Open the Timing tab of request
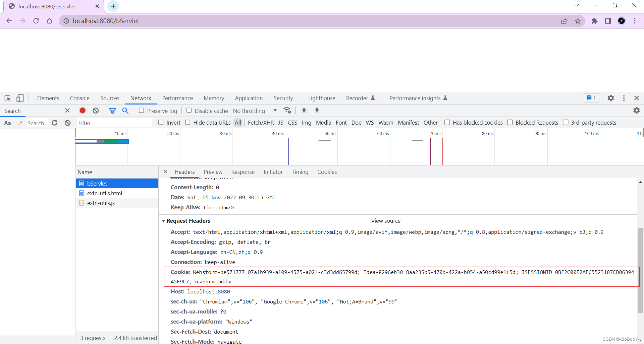644x344 pixels. point(300,172)
